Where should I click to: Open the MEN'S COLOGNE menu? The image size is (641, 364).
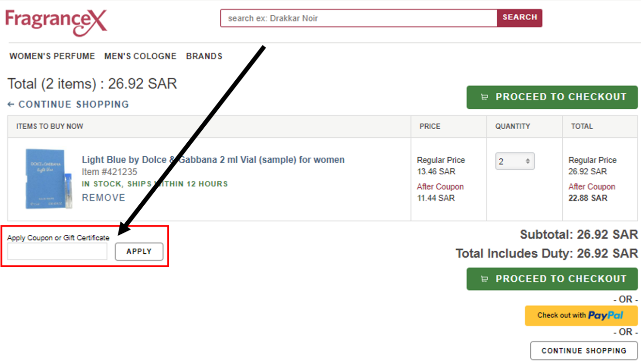140,56
